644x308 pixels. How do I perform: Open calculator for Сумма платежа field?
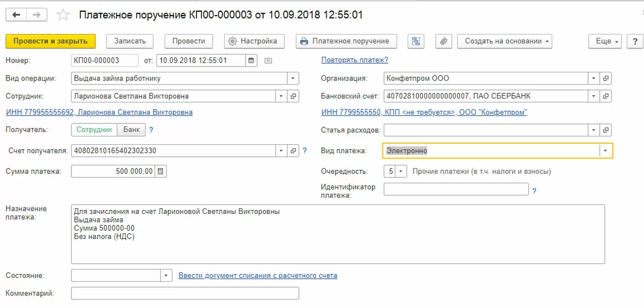point(161,171)
